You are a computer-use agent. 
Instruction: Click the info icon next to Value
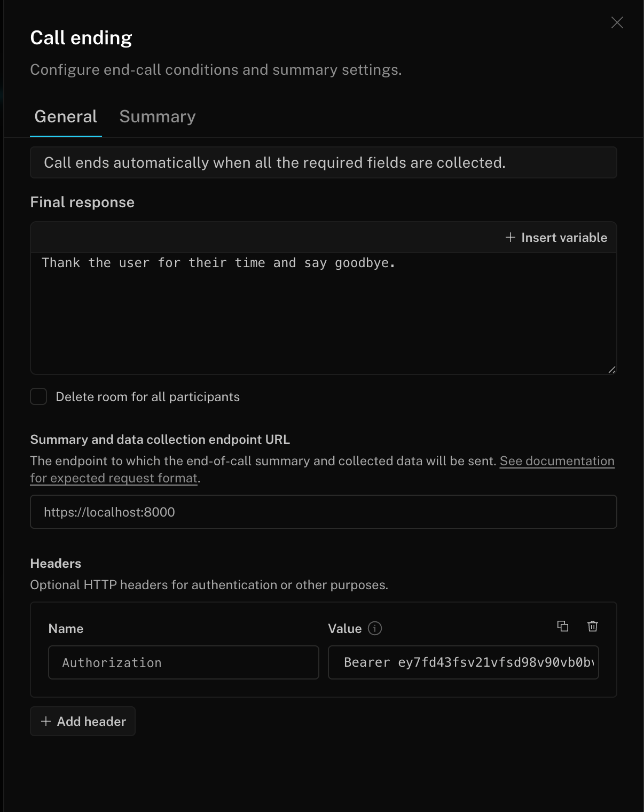coord(375,628)
